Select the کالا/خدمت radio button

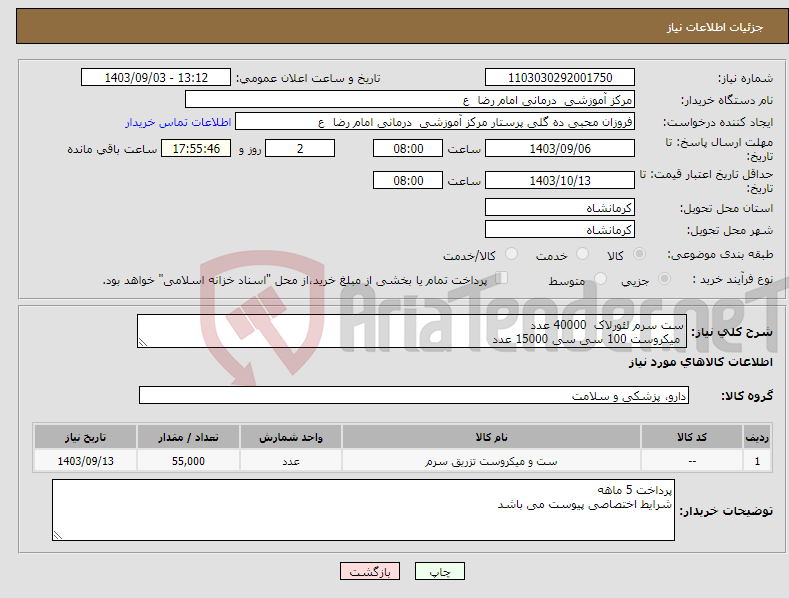click(511, 254)
